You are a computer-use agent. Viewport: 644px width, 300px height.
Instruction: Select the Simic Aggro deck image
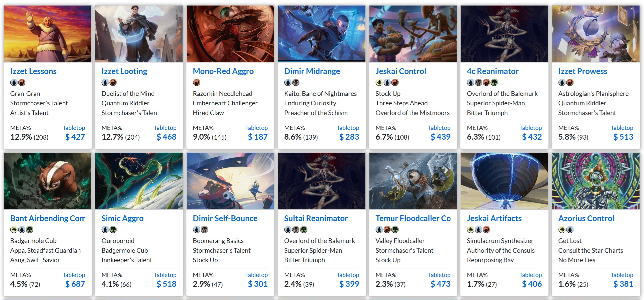pos(139,181)
